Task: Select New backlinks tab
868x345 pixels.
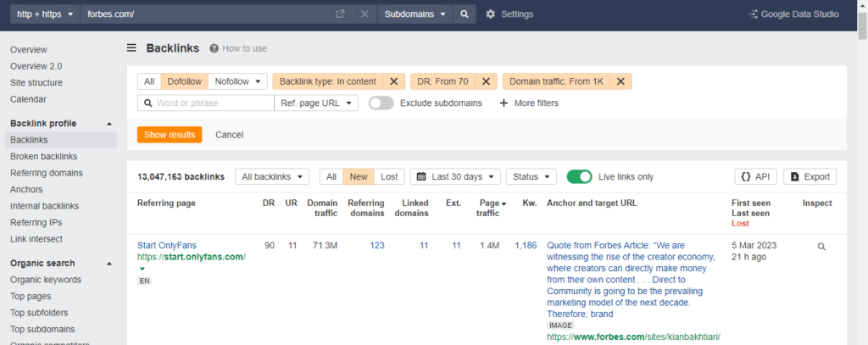Action: pyautogui.click(x=359, y=176)
